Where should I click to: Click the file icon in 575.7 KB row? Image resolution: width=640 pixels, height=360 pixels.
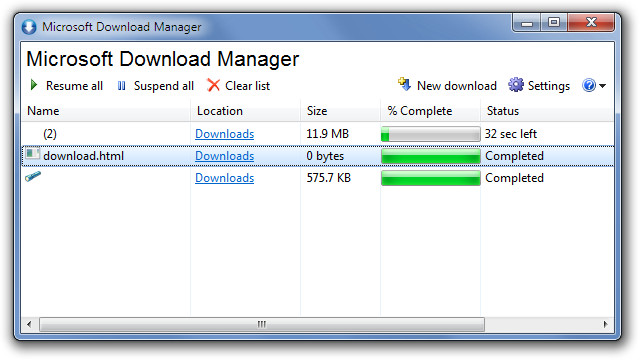[x=33, y=176]
